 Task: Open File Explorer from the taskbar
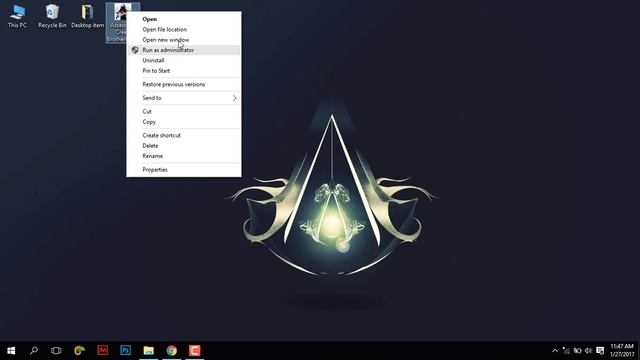click(149, 351)
